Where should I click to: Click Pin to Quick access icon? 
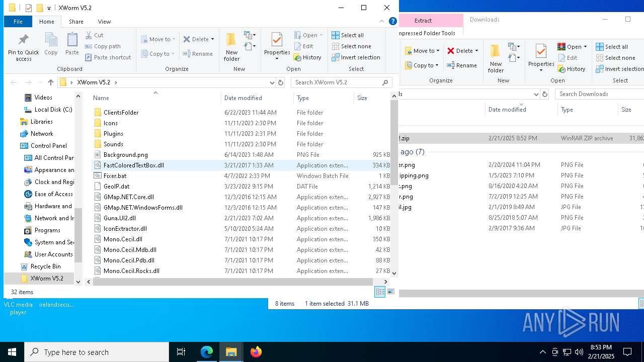tap(23, 40)
